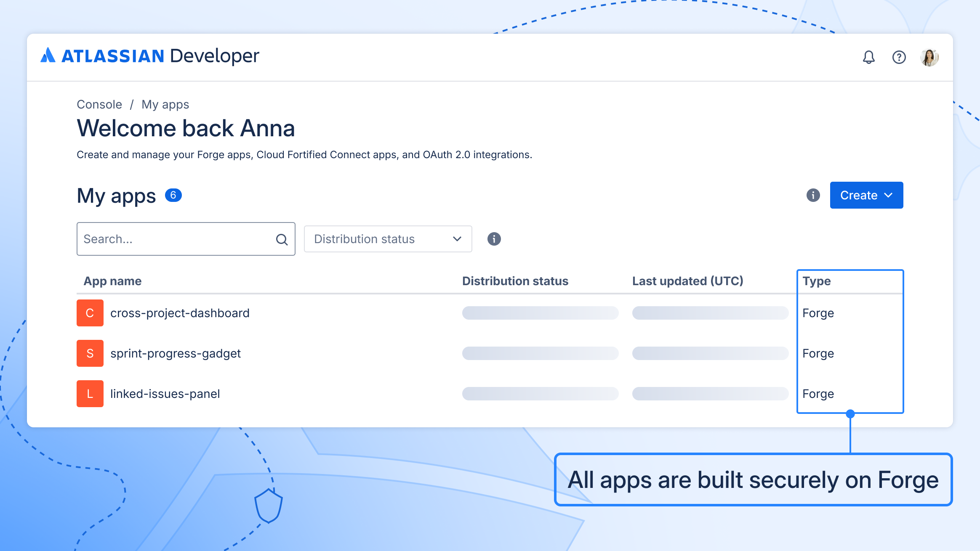Expand the Create button chevron menu

pyautogui.click(x=889, y=195)
